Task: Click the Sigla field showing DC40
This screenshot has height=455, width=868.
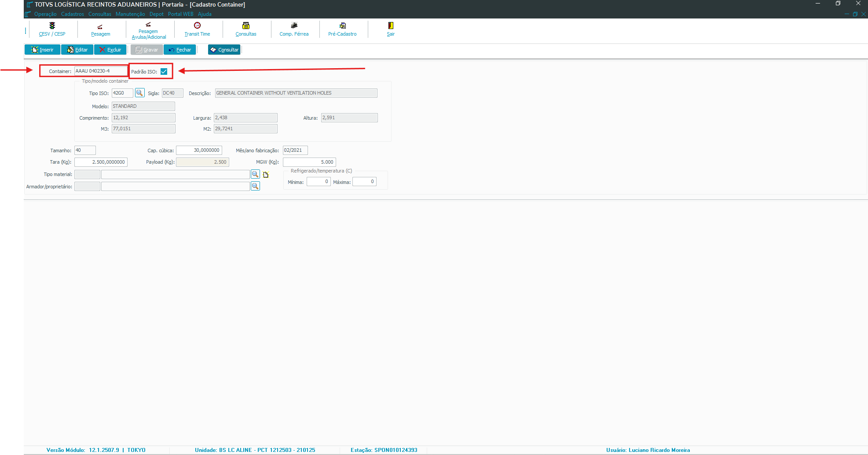Action: tap(172, 93)
